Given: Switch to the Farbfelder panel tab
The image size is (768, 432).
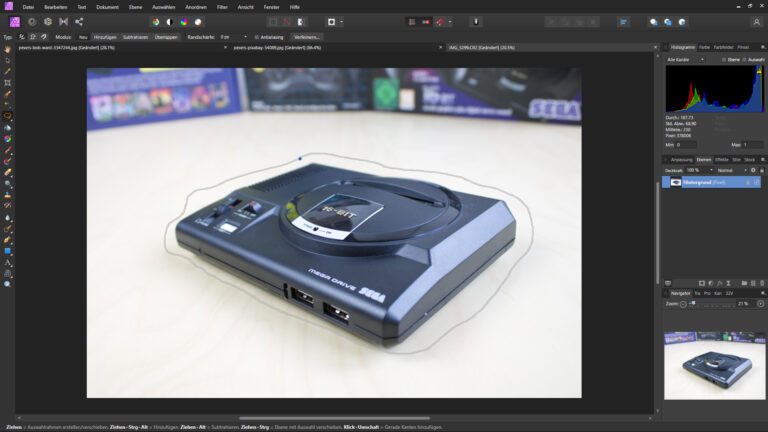Looking at the screenshot, I should click(x=723, y=47).
